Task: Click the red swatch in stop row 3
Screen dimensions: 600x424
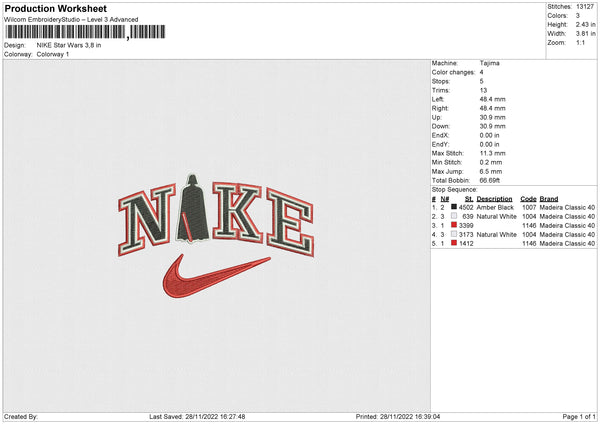Action: tap(454, 225)
